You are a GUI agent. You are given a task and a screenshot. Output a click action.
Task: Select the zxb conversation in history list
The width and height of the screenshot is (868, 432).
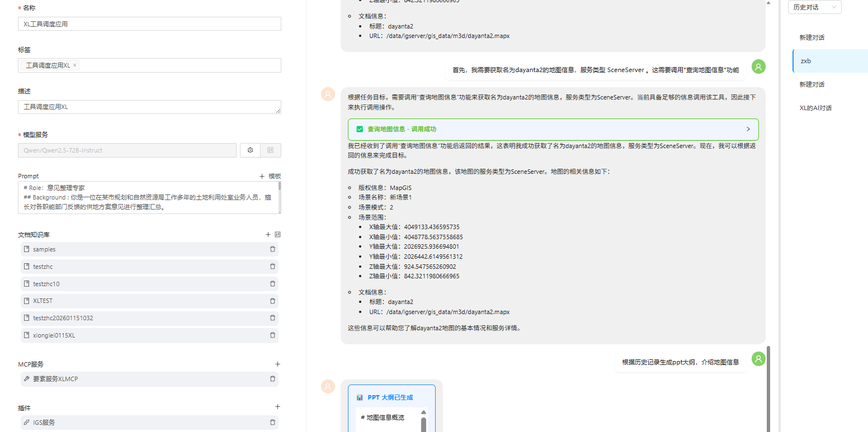[806, 61]
